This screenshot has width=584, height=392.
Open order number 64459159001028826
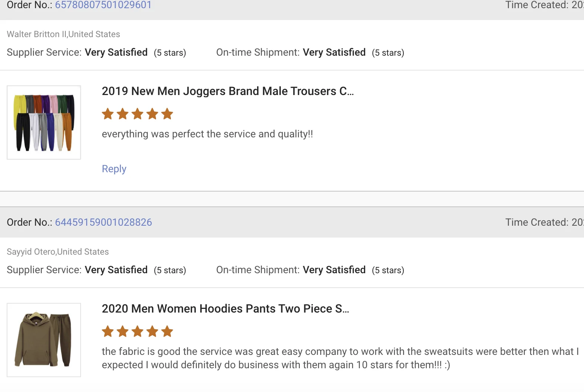[103, 222]
